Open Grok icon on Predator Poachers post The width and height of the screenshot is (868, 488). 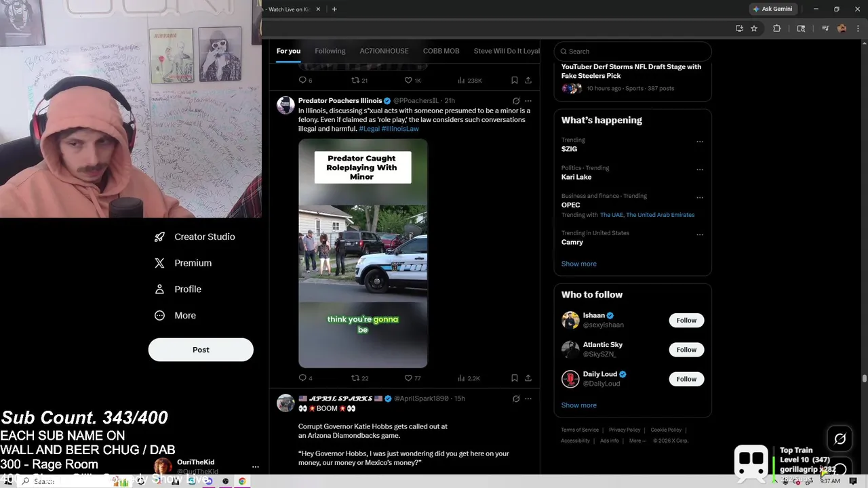516,101
